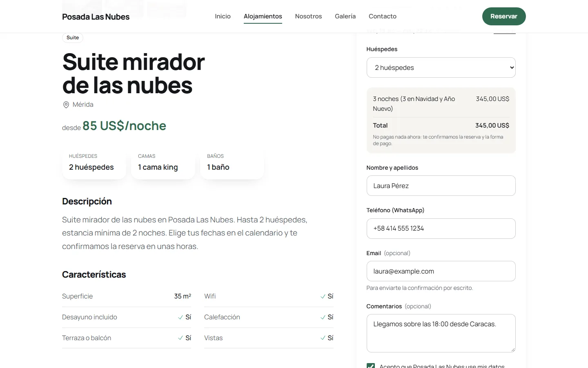Click the Suite category tag
This screenshot has width=588, height=368.
tap(73, 38)
